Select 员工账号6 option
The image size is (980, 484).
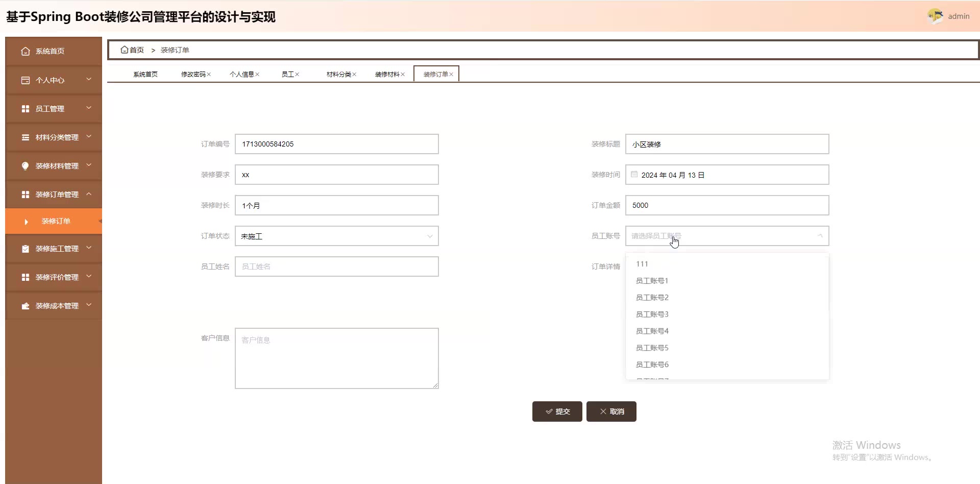727,365
